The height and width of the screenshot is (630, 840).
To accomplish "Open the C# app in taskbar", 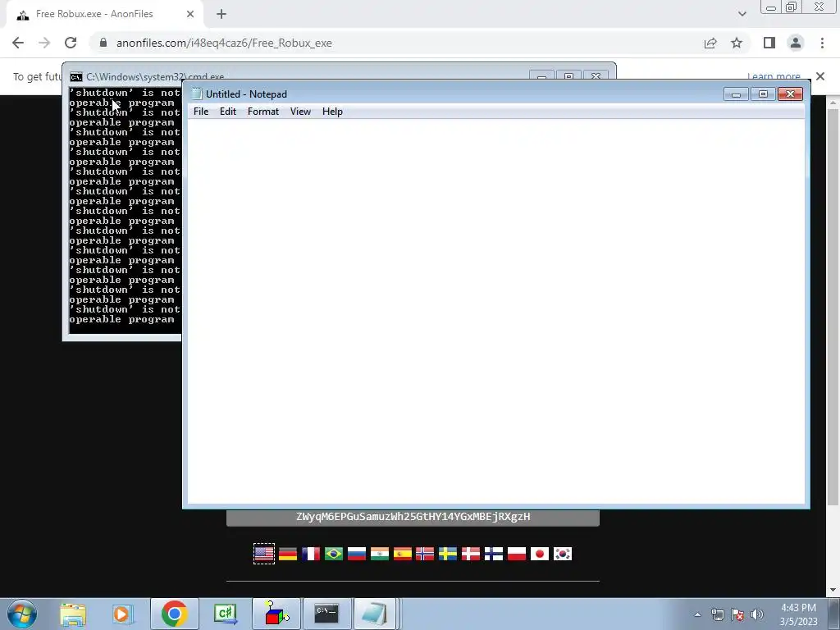I will click(x=226, y=614).
